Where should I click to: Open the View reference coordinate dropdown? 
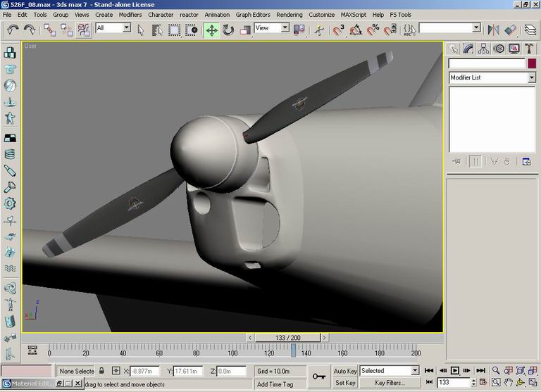285,28
